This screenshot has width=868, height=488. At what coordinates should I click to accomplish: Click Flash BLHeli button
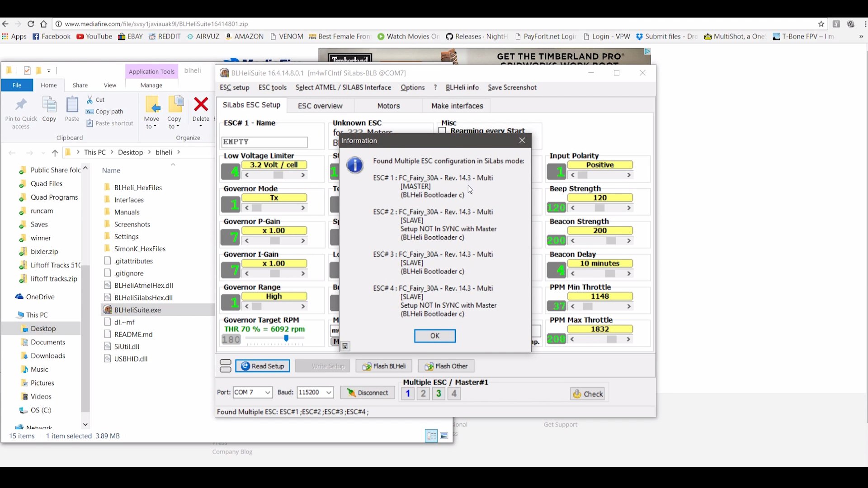point(383,366)
